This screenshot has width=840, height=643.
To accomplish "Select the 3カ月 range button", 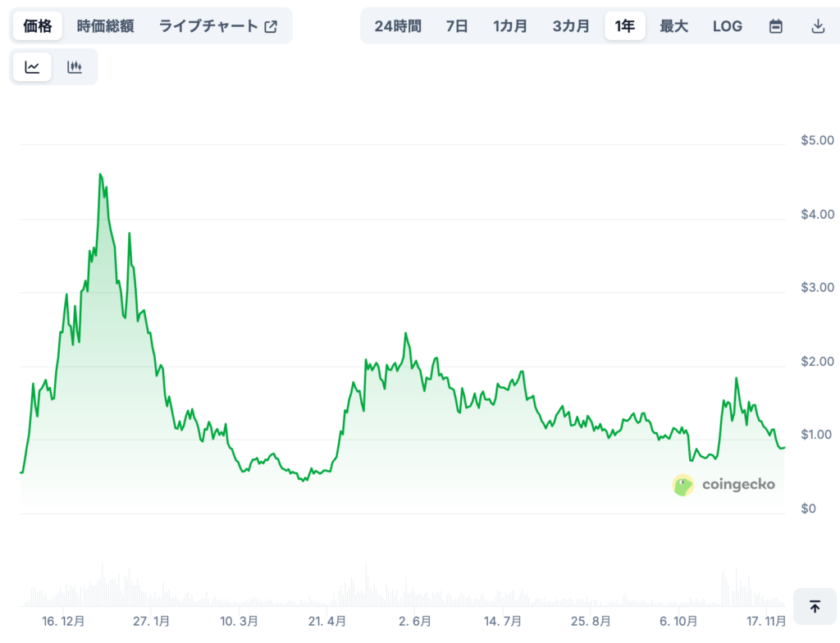I will click(570, 25).
